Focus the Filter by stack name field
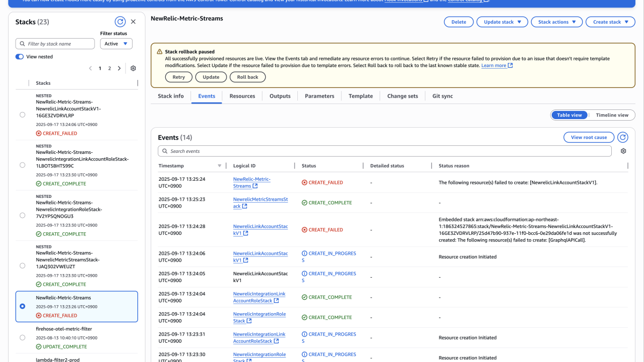Screen dimensions: 644x362 click(x=55, y=44)
